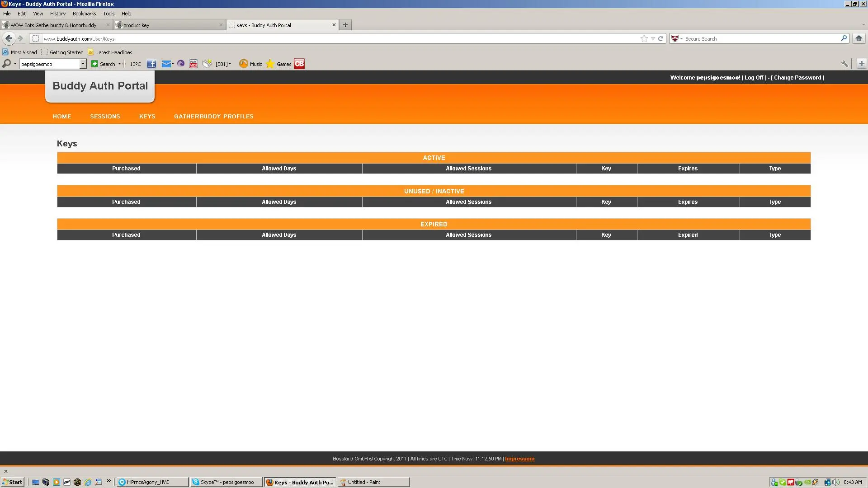Switch to WOW Bots Gatherbuddy & Honorbuddy tab
Viewport: 868px width, 488px height.
click(x=57, y=25)
